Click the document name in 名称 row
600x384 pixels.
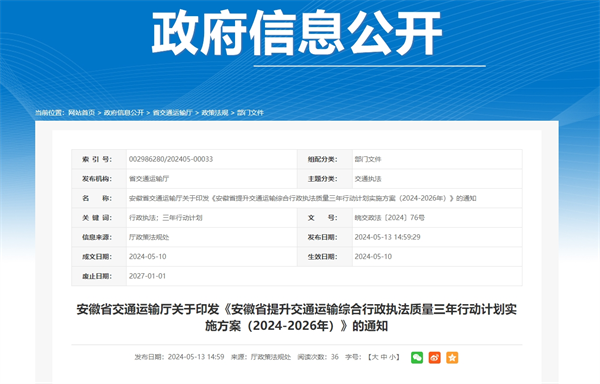point(302,198)
